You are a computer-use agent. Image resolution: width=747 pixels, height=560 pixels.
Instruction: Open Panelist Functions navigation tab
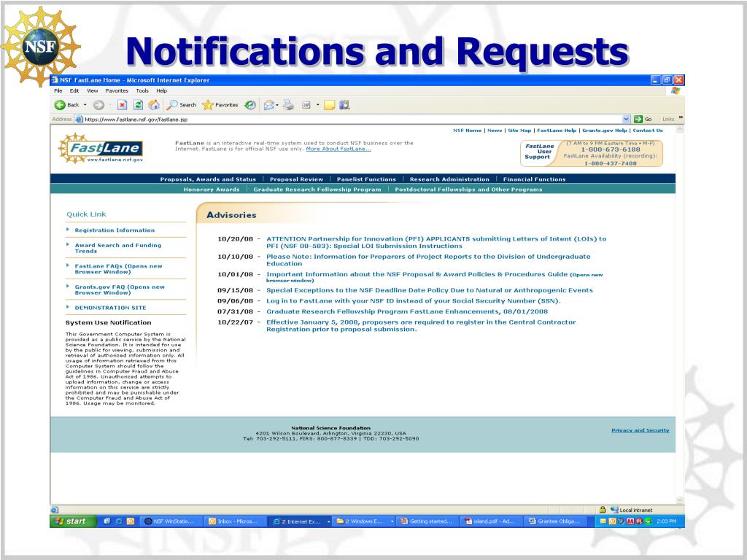click(366, 179)
